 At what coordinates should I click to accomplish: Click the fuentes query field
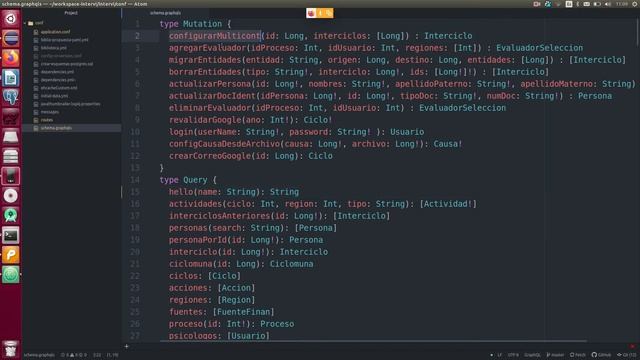[186, 312]
